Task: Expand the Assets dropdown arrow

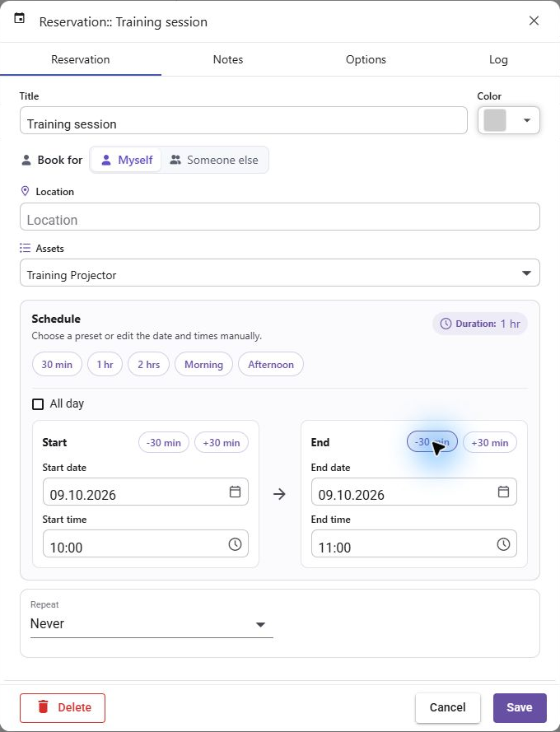Action: [526, 273]
